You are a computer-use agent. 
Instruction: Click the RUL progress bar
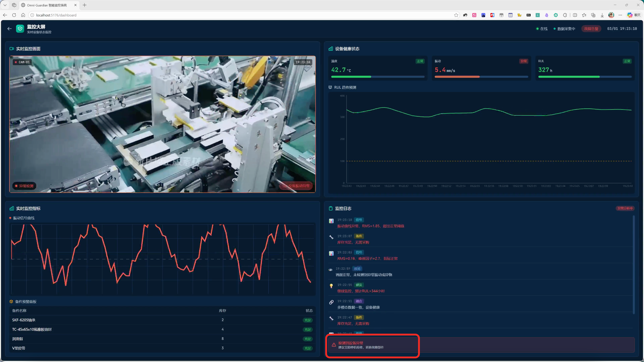pyautogui.click(x=585, y=77)
